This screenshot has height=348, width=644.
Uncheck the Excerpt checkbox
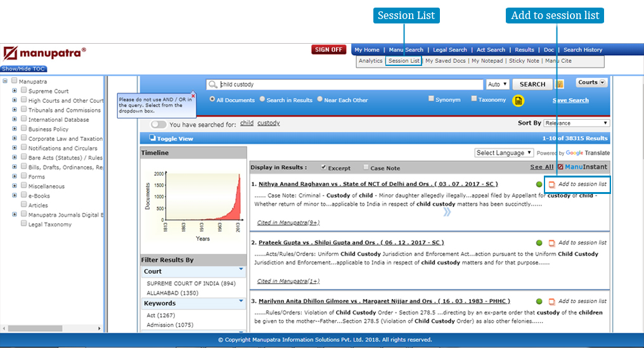[324, 167]
